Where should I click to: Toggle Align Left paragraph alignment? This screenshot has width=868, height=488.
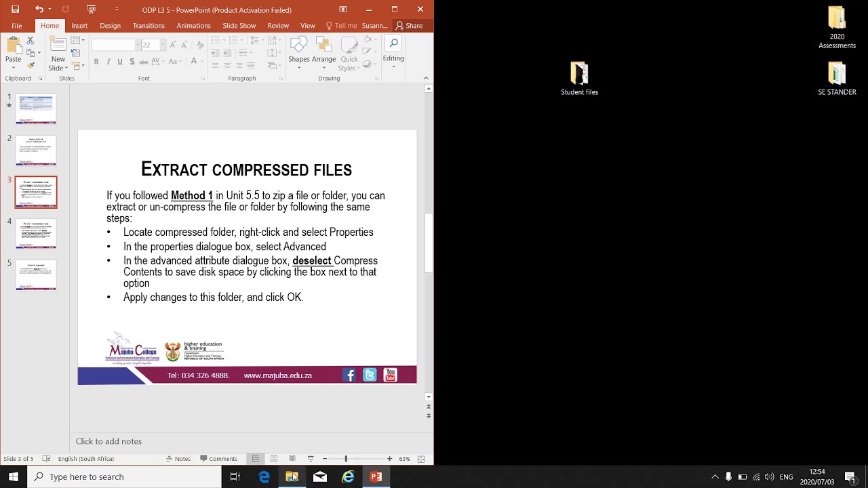[x=216, y=66]
